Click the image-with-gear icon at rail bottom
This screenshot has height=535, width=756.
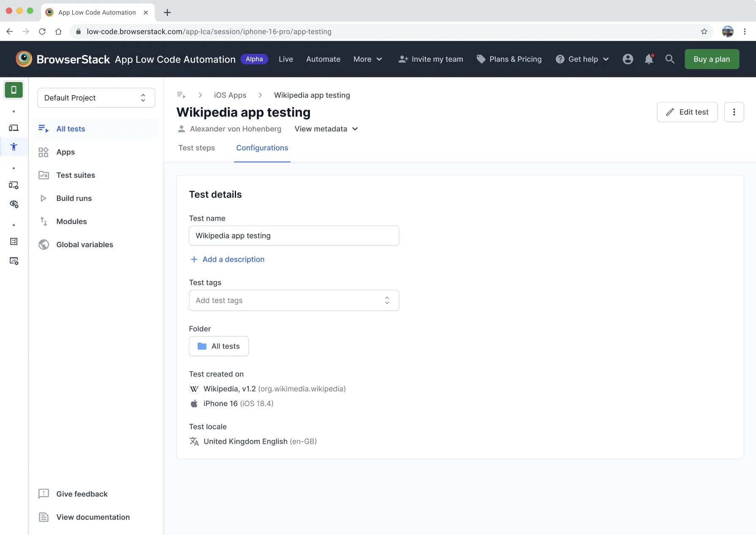click(14, 261)
